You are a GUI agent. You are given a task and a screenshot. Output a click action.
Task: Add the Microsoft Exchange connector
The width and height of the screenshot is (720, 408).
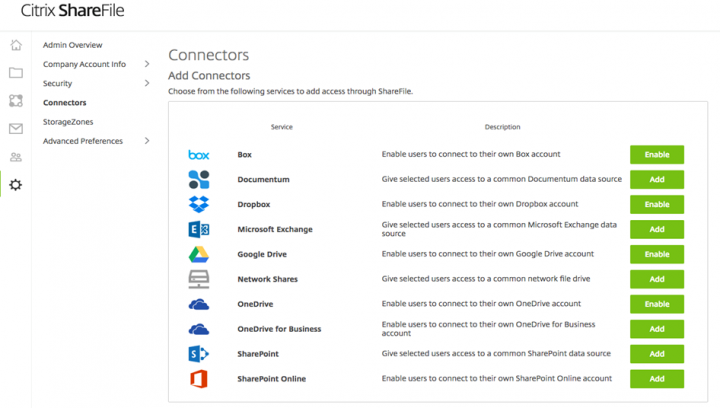[656, 229]
